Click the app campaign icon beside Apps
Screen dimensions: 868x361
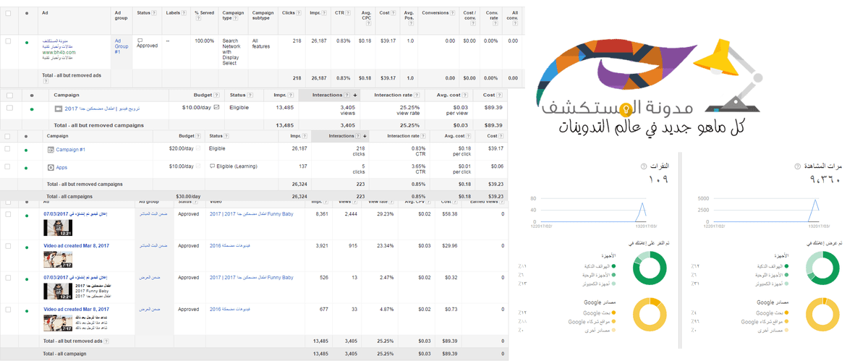(51, 167)
